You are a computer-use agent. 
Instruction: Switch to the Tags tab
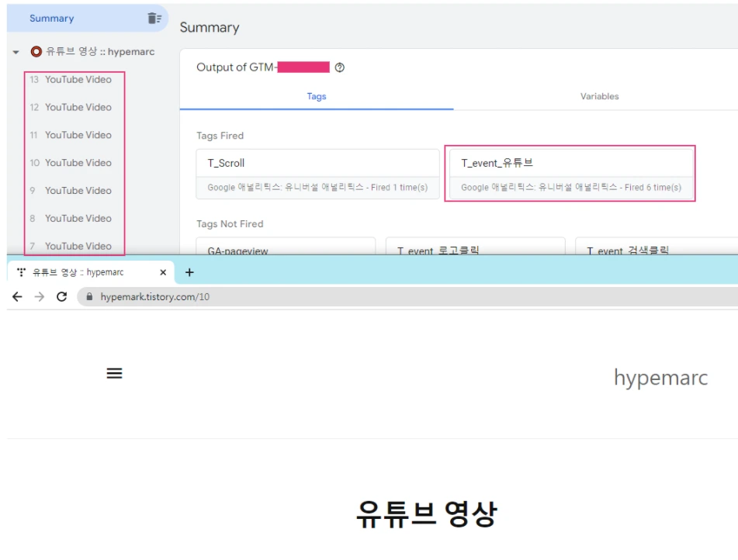(317, 96)
